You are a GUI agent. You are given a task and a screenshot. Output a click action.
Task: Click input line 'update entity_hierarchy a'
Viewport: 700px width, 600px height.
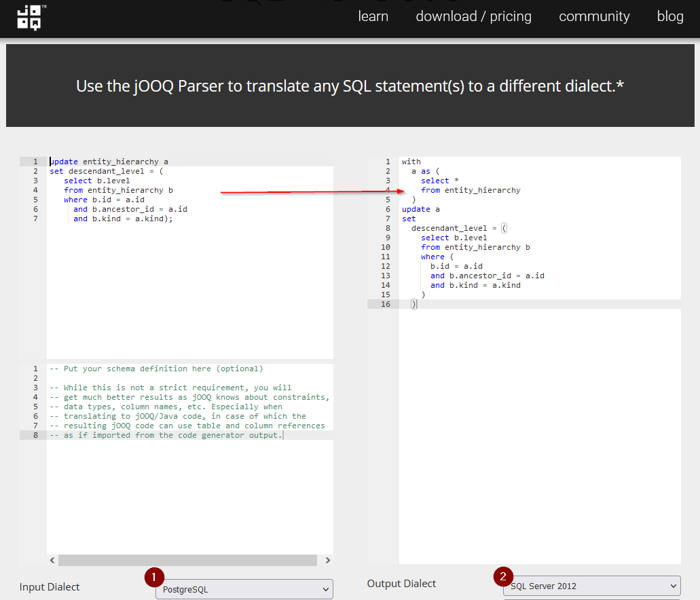(x=109, y=162)
